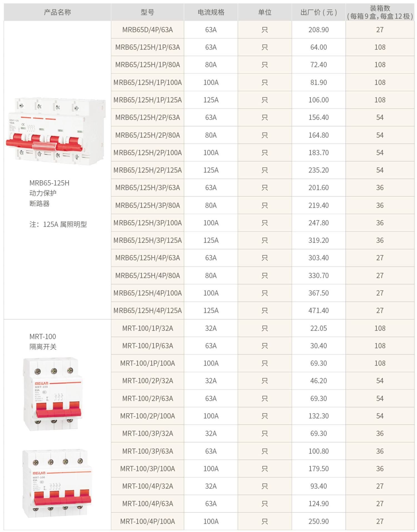Click the price 156.40
The image size is (417, 532).
pyautogui.click(x=319, y=118)
